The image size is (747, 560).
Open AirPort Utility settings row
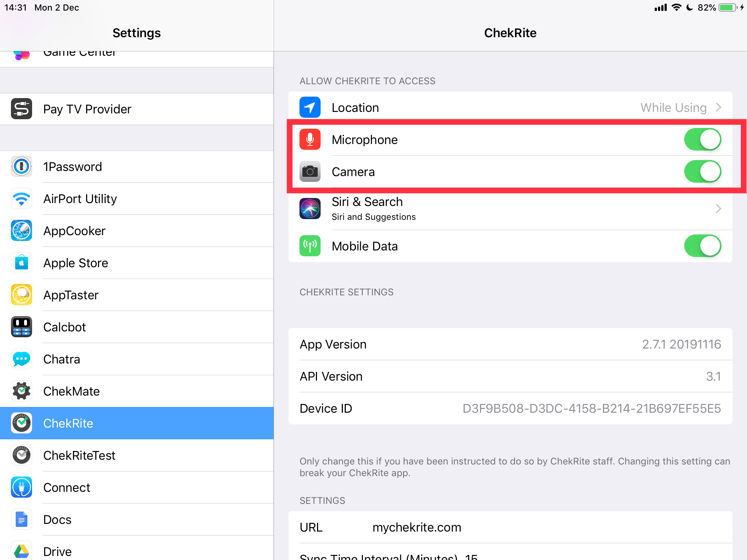click(137, 199)
